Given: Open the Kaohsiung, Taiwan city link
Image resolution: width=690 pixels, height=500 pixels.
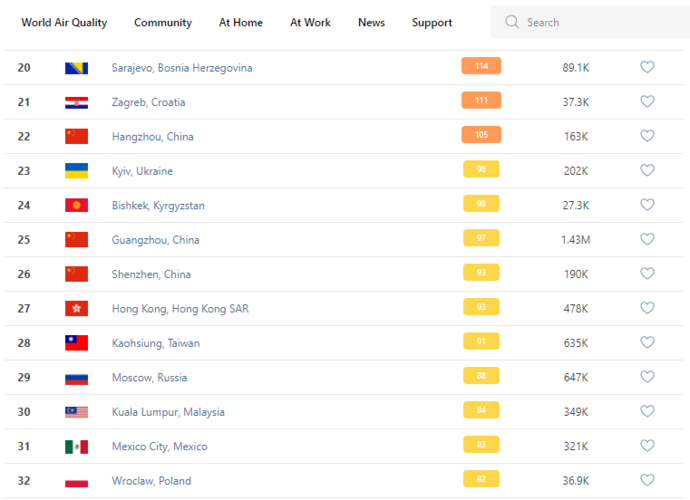Looking at the screenshot, I should [155, 343].
